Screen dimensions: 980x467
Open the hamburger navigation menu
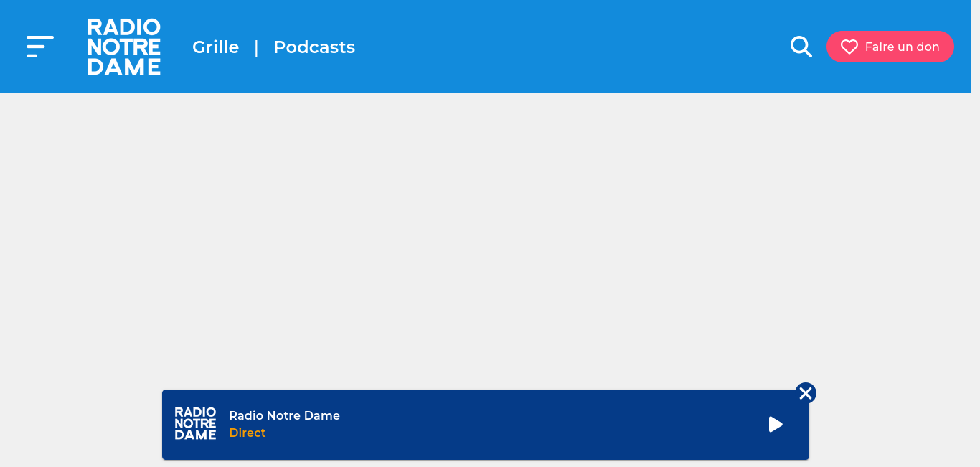(40, 47)
